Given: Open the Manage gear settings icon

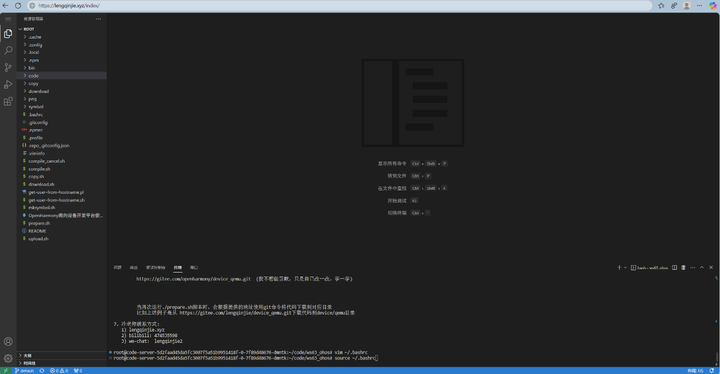Looking at the screenshot, I should click(8, 358).
